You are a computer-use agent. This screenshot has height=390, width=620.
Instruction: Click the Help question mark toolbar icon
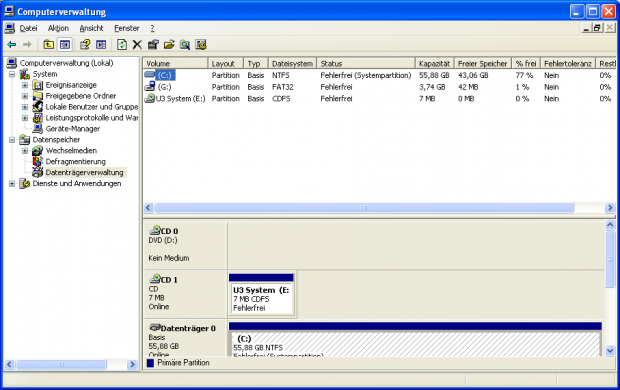tap(85, 45)
